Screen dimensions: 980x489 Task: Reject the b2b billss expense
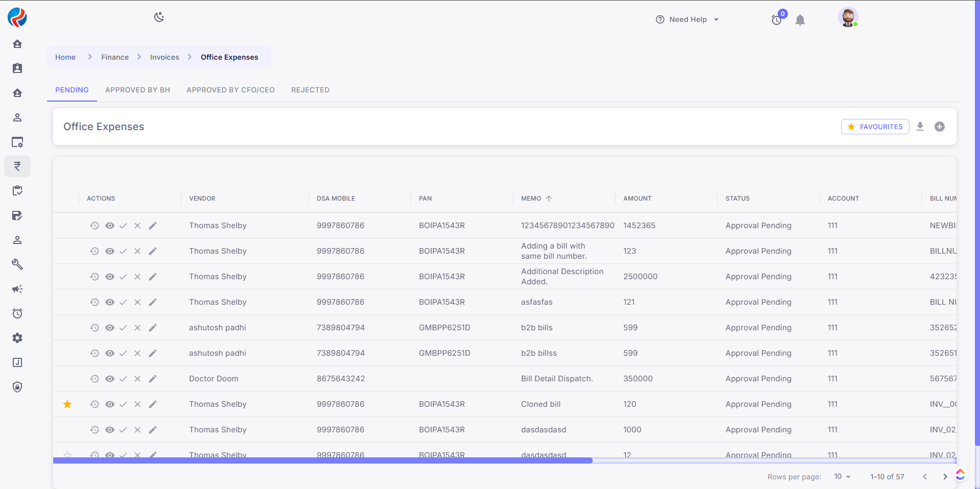[137, 353]
